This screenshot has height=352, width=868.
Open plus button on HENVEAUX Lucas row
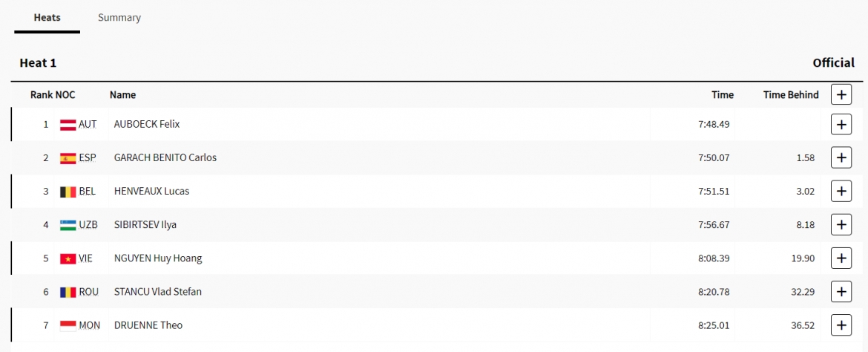coord(841,192)
